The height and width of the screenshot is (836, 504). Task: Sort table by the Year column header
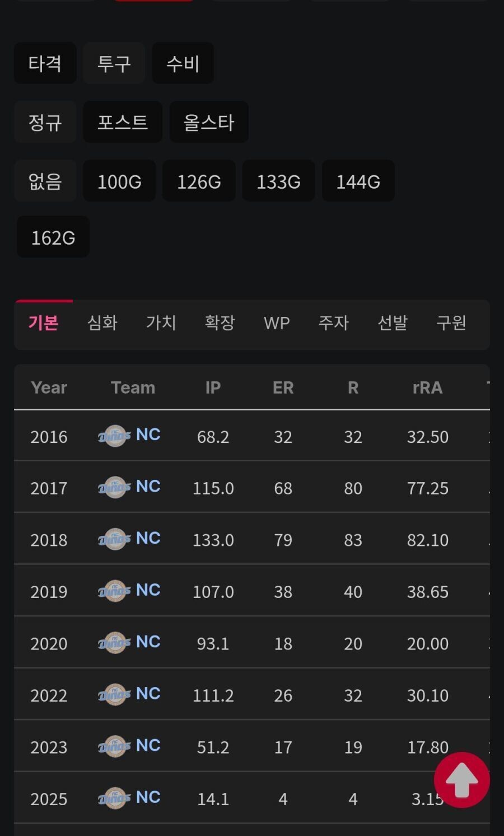tap(49, 387)
